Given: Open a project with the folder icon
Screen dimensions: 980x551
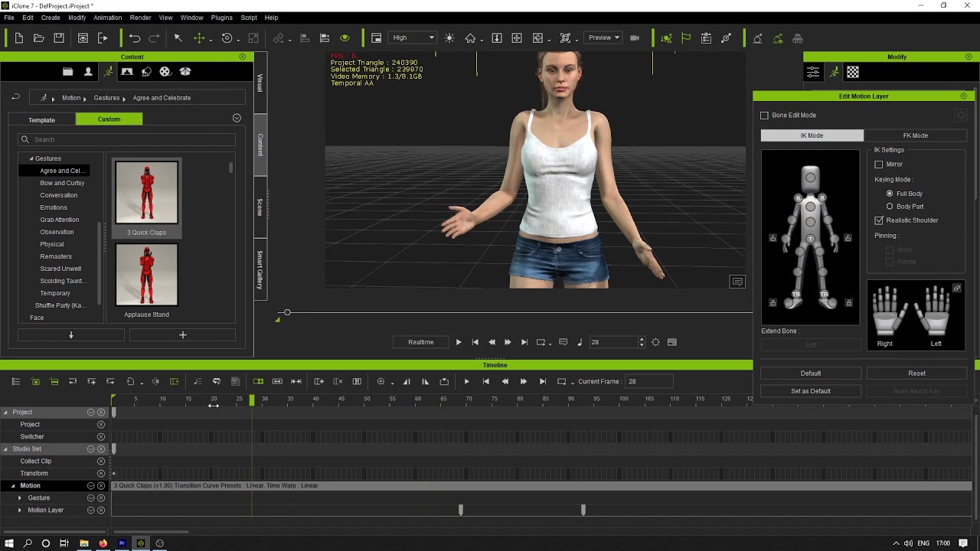Looking at the screenshot, I should tap(39, 38).
